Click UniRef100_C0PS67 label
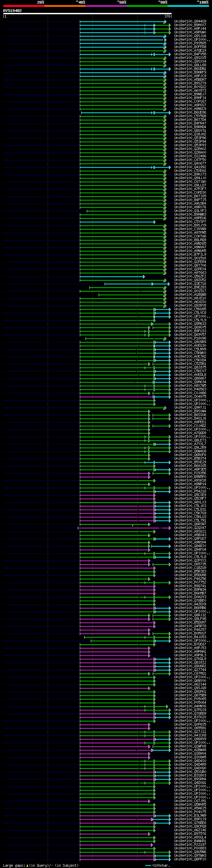 click(x=190, y=102)
